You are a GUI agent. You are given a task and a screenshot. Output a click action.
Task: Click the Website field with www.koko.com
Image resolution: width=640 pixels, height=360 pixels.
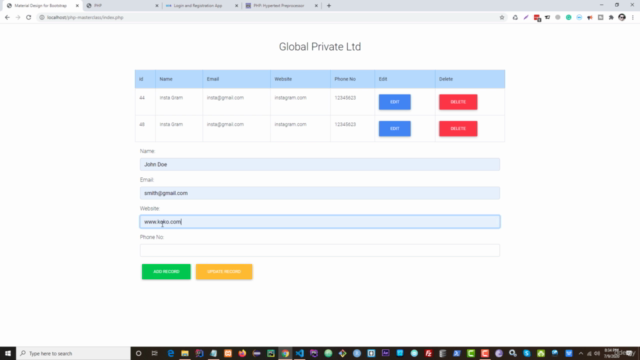tap(320, 222)
